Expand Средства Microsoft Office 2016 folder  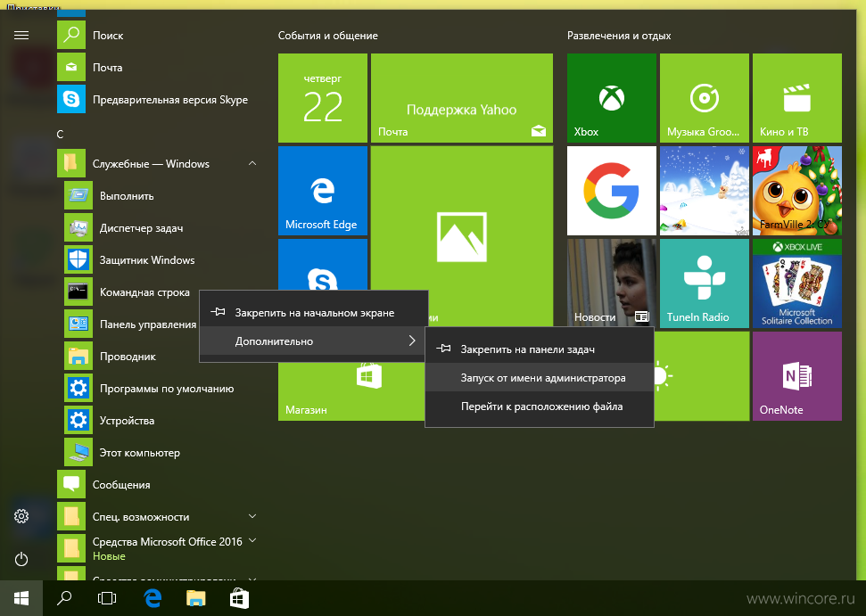pos(252,540)
